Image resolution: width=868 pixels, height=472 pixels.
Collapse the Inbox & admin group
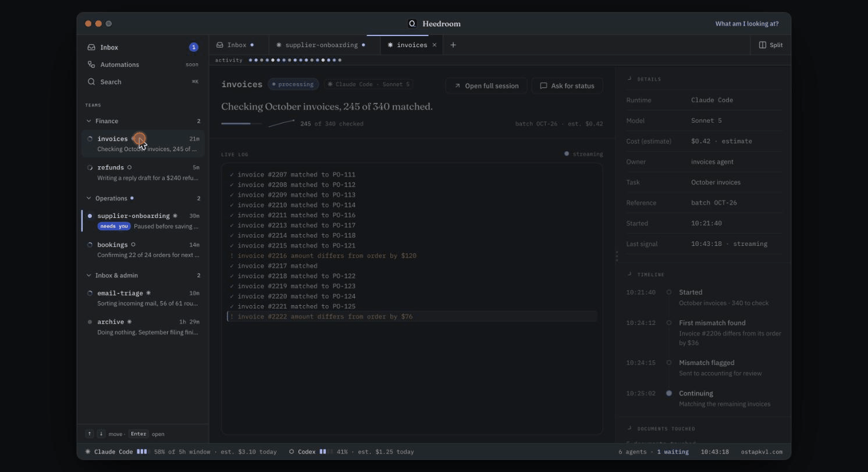(143, 276)
